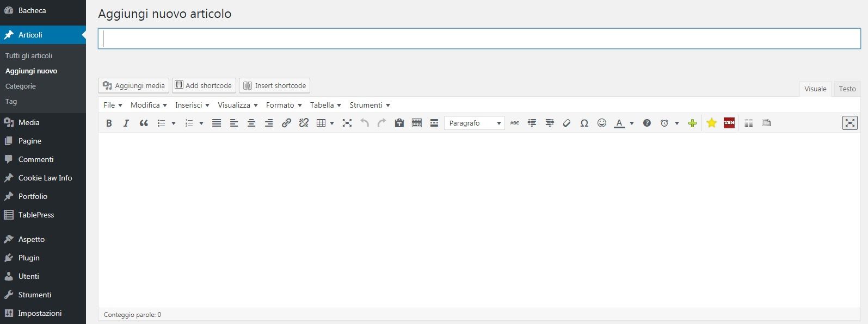
Task: Insert a bulleted list
Action: tap(162, 123)
